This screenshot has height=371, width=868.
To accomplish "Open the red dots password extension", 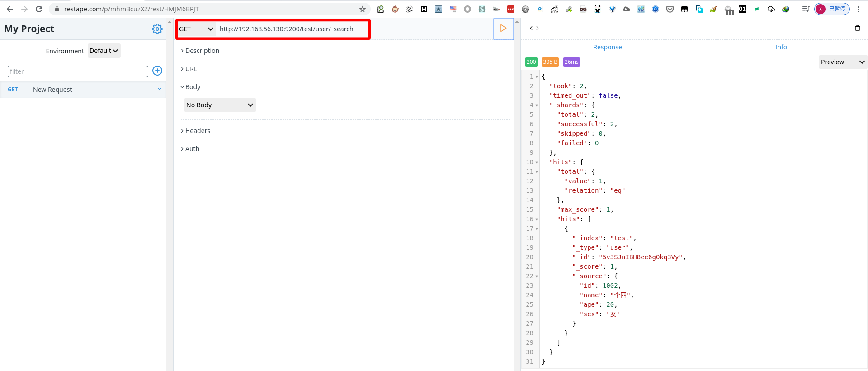I will coord(511,9).
